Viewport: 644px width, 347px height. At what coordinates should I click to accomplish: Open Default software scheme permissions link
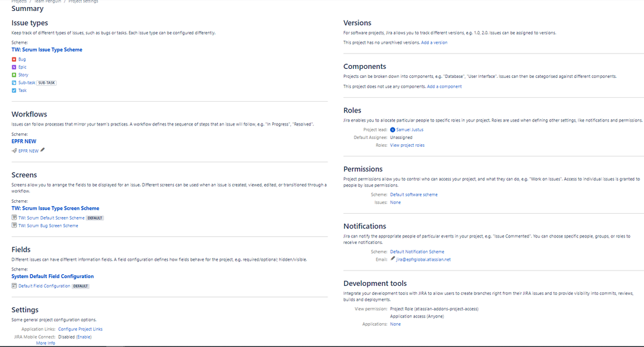coord(414,195)
